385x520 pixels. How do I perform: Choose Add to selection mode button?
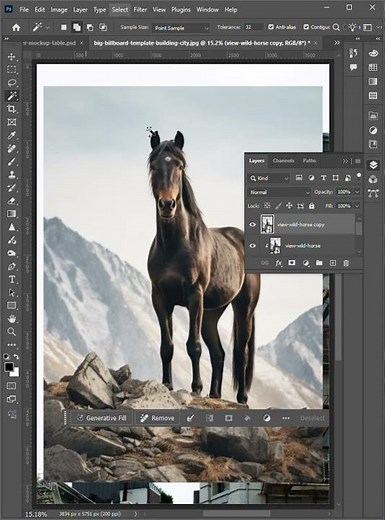pos(77,27)
